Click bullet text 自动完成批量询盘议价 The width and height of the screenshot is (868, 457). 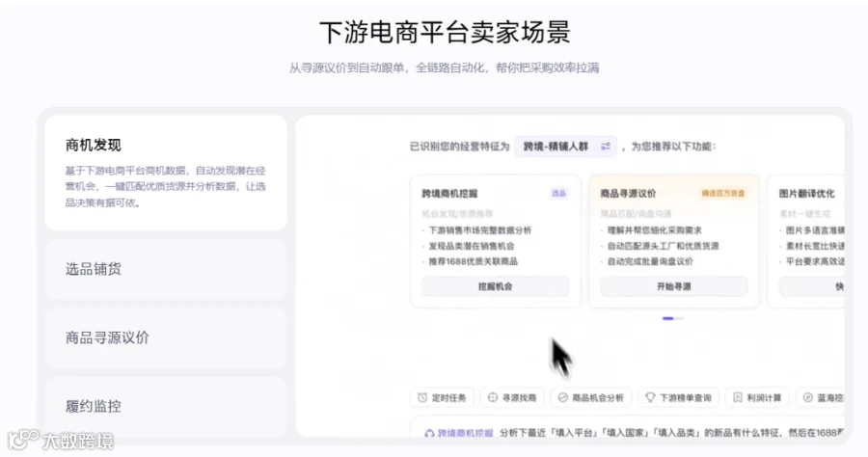[x=650, y=261]
